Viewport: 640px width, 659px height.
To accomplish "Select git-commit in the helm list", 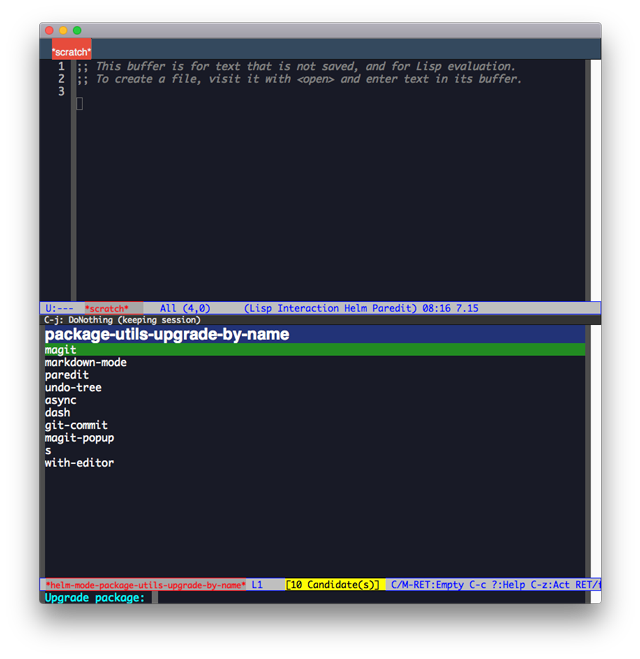I will pyautogui.click(x=76, y=425).
